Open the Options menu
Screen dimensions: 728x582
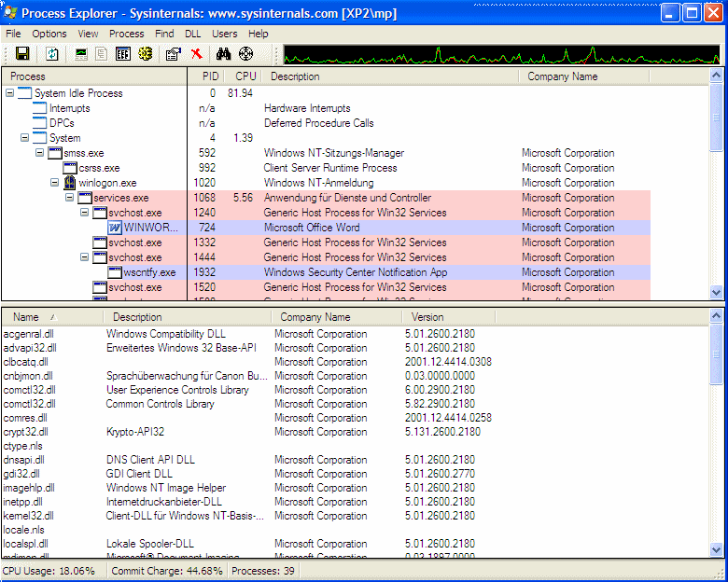pyautogui.click(x=49, y=34)
